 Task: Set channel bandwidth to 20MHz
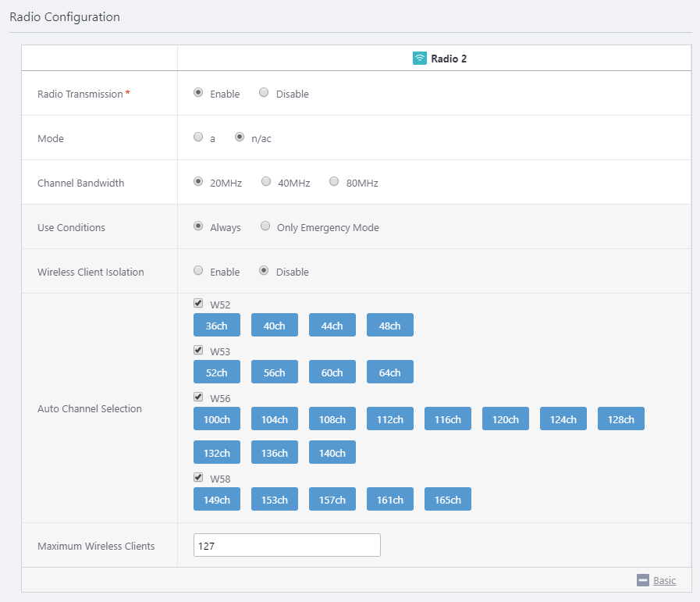pyautogui.click(x=198, y=182)
